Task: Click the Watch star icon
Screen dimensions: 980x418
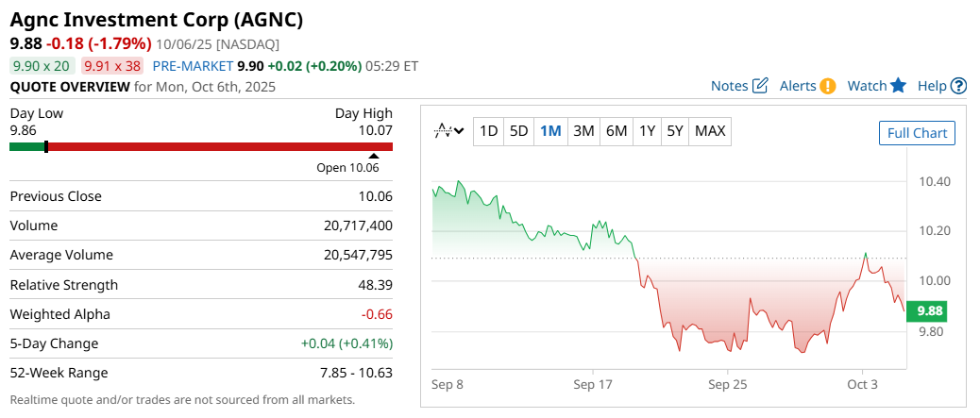Action: coord(898,86)
